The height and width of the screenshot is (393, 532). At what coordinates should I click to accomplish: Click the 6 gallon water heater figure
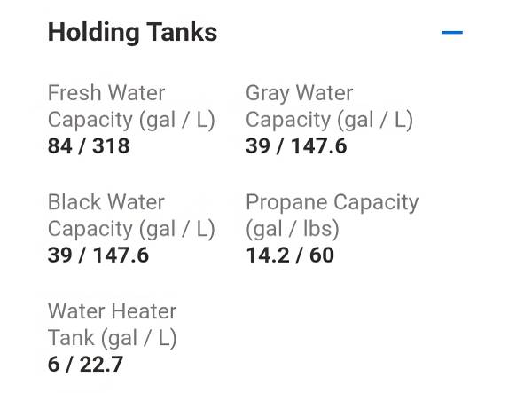53,365
